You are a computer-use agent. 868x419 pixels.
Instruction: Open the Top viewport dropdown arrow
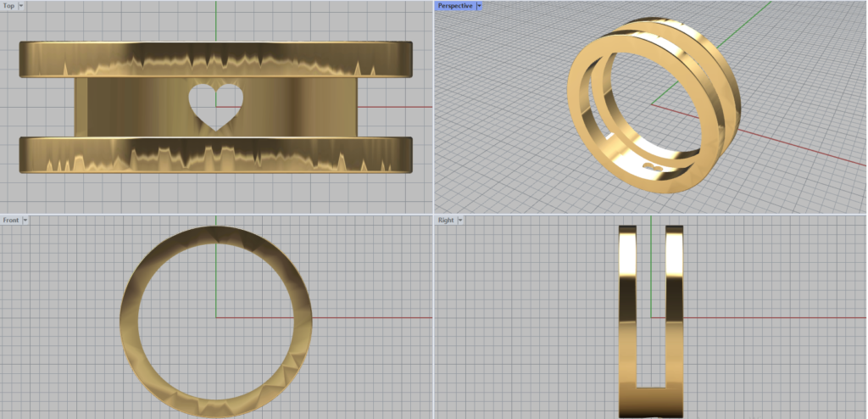21,5
